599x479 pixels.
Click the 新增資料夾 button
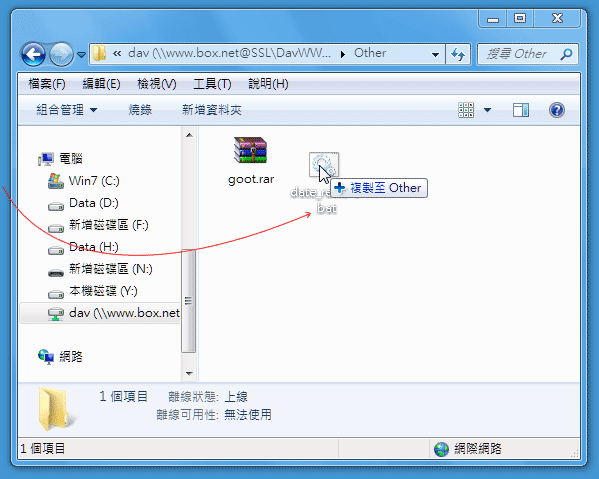pos(212,110)
